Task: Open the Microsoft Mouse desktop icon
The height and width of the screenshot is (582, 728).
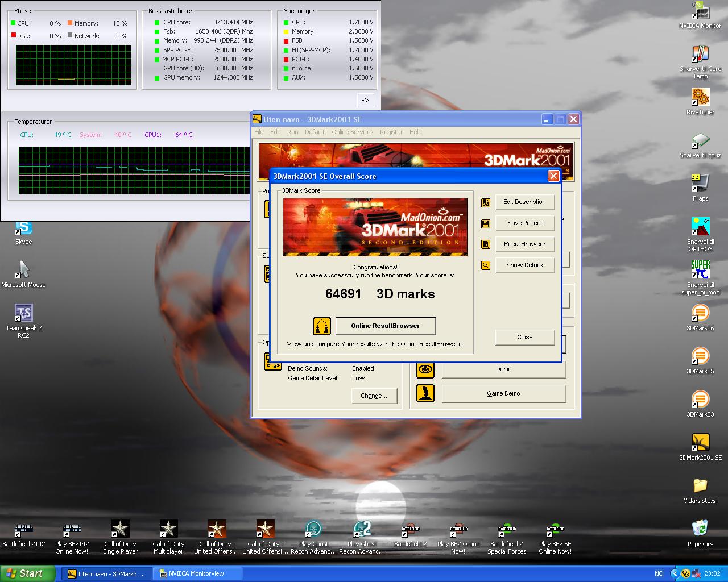Action: pos(23,271)
